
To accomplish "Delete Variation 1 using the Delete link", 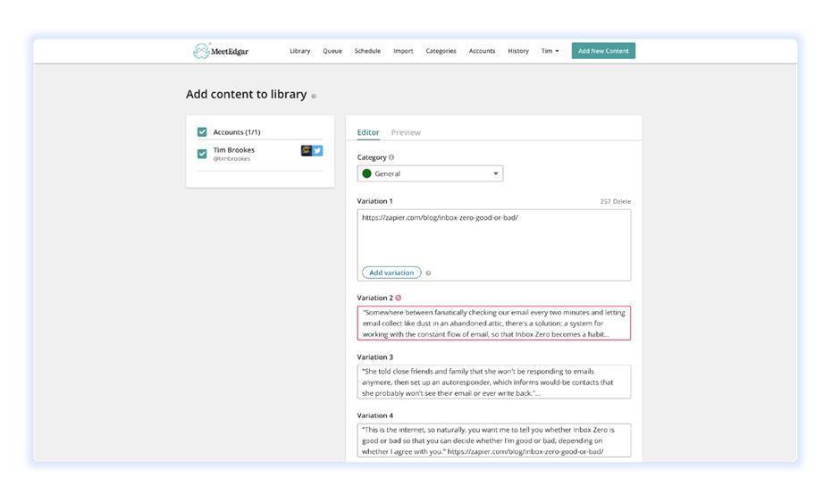I will 622,202.
